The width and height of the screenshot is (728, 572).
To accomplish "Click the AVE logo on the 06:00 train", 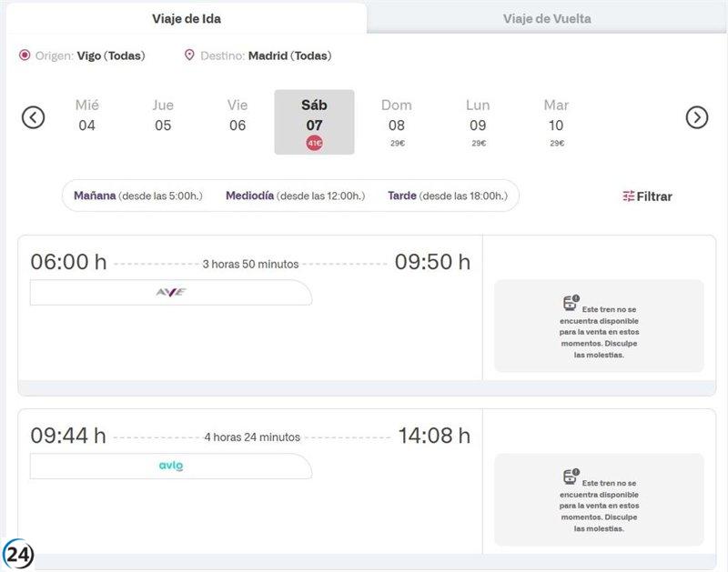I will point(172,293).
